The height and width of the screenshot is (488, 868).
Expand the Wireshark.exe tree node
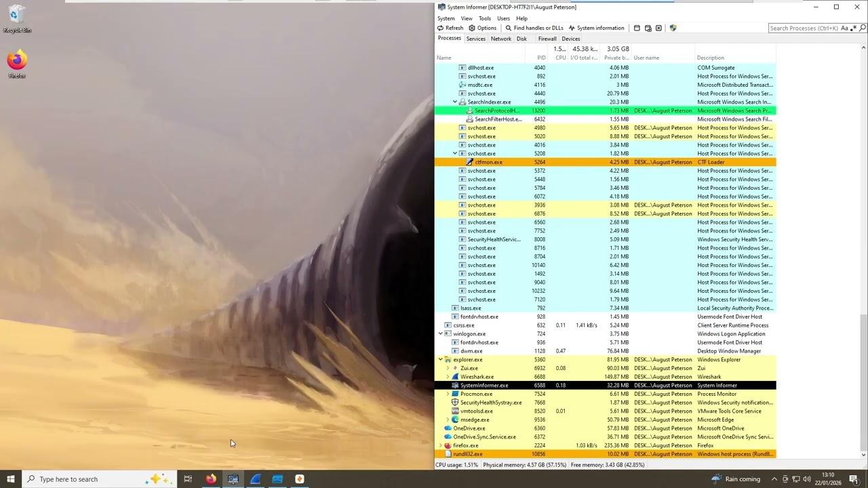(448, 377)
